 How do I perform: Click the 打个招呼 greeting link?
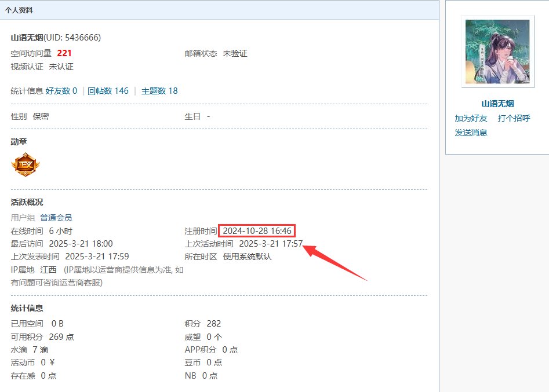tap(514, 118)
